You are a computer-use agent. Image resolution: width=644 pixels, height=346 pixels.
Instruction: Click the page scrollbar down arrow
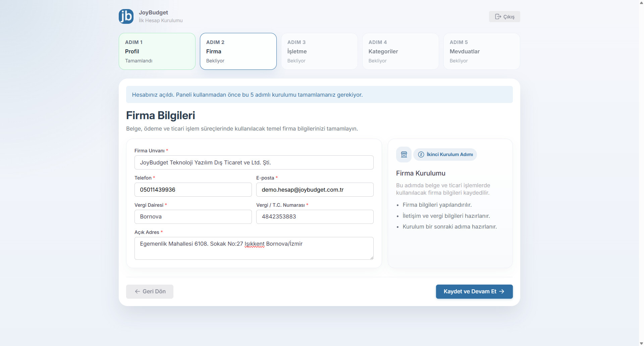point(641,343)
